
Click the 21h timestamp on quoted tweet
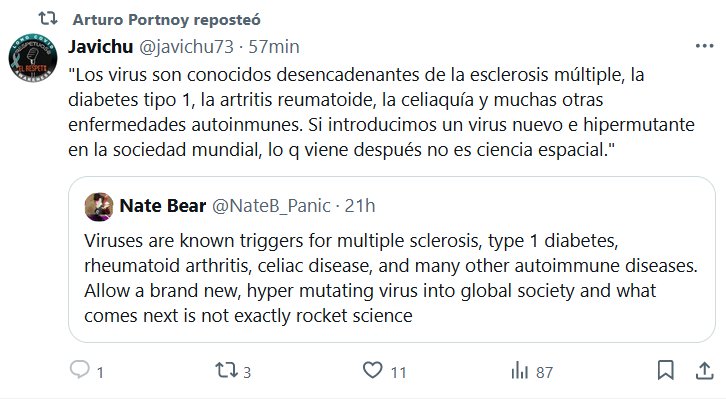(357, 206)
